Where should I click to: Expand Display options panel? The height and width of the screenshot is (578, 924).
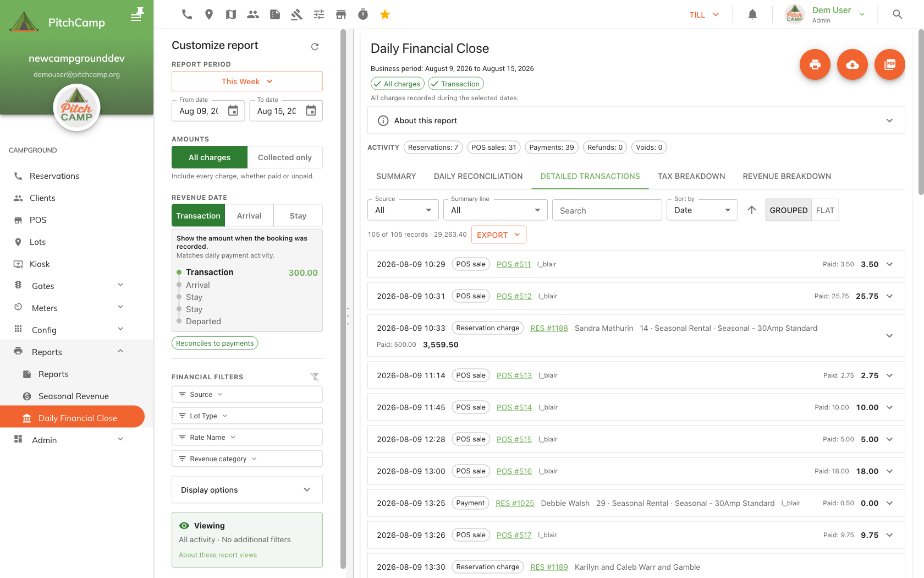(x=247, y=490)
